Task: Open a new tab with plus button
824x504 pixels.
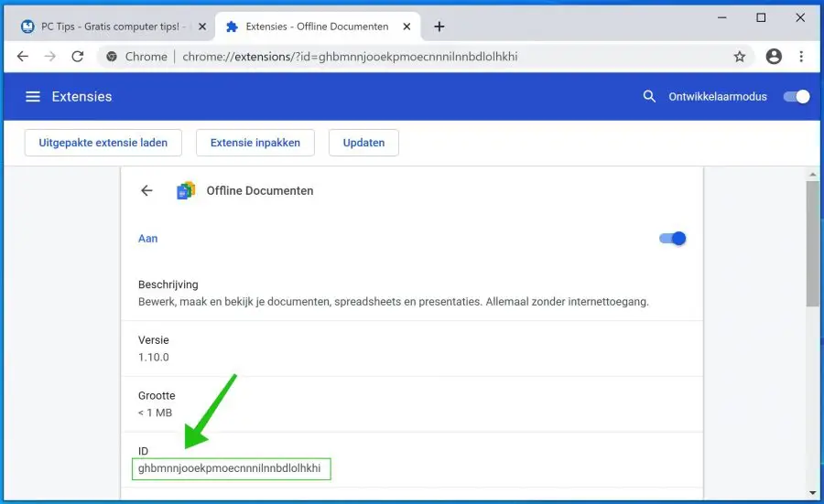Action: click(x=439, y=27)
